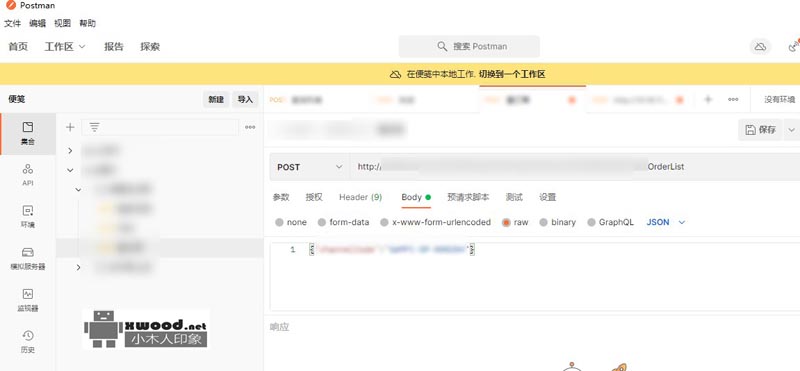Open the three-dot menu next to request tabs
The image size is (800, 371).
733,100
